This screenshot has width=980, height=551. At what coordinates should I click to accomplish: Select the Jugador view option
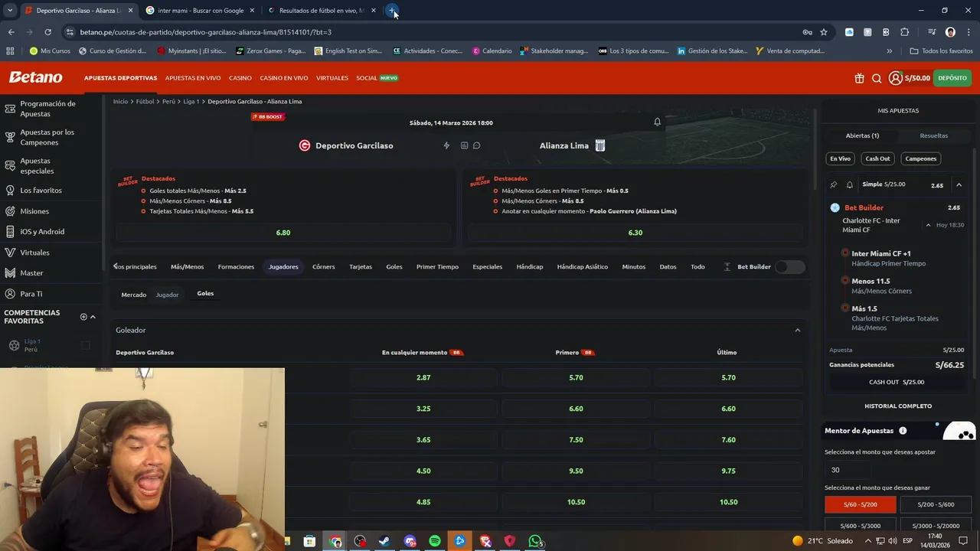click(x=167, y=295)
